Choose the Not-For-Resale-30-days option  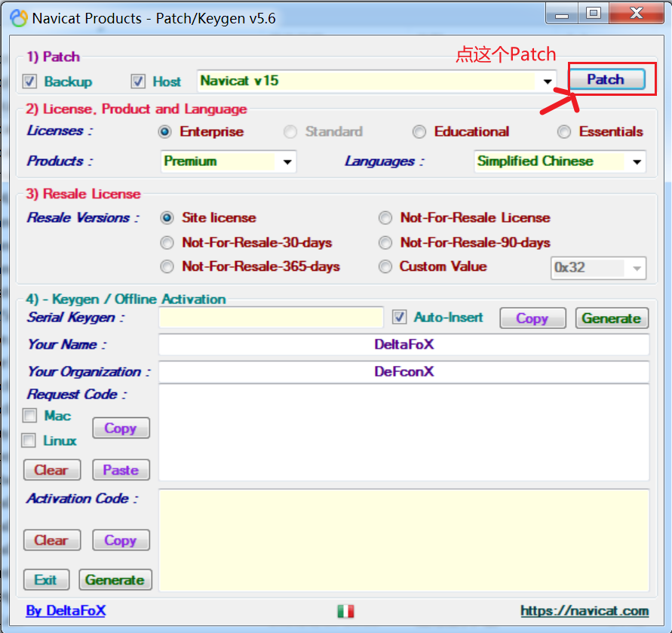tap(167, 243)
